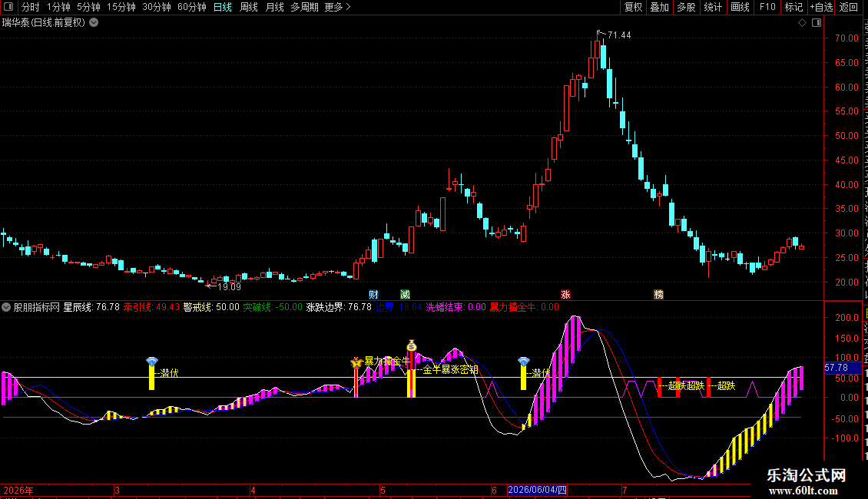
Task: Click the first 潜伏 diamond icon
Action: (x=151, y=362)
